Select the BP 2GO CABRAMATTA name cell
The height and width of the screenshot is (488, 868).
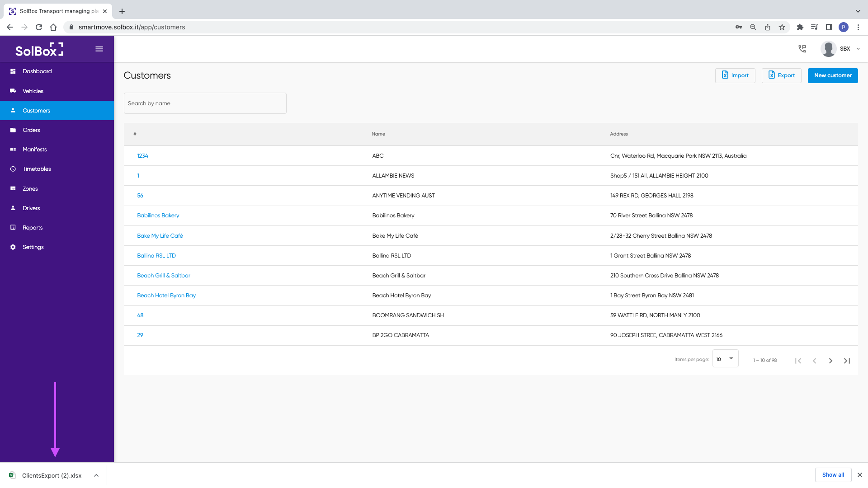pos(401,335)
